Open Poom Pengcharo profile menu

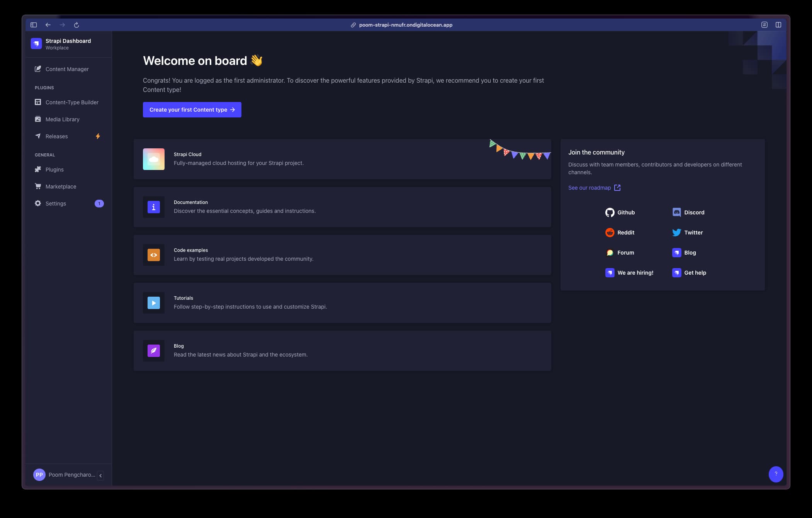click(64, 475)
